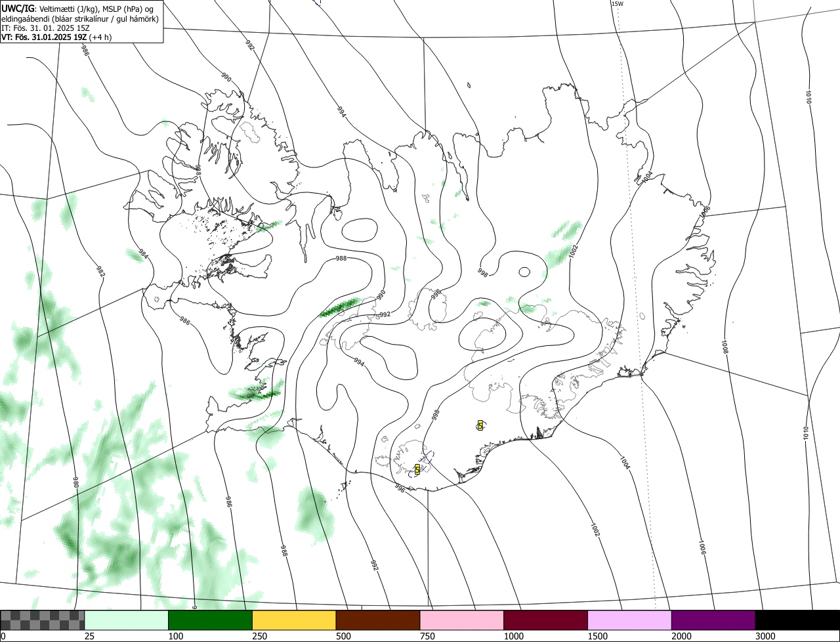The height and width of the screenshot is (642, 840).
Task: Click the checkered gray 0–25 legend swatch
Action: click(43, 620)
